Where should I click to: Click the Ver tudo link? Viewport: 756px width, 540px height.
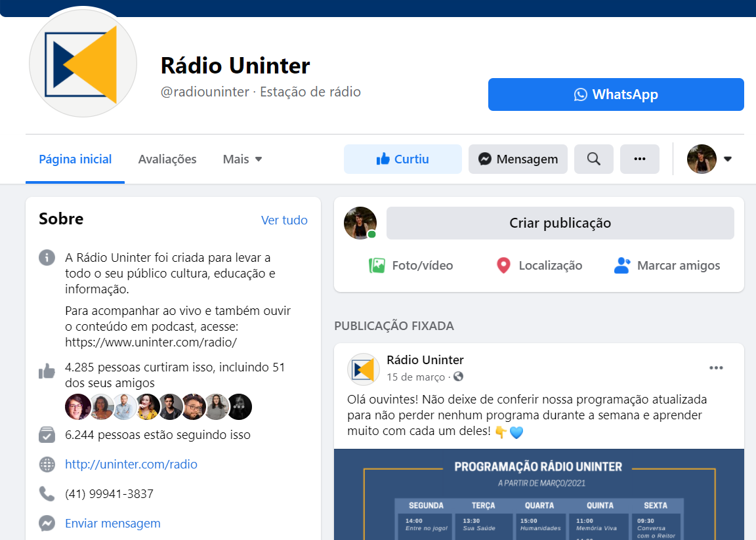(284, 220)
